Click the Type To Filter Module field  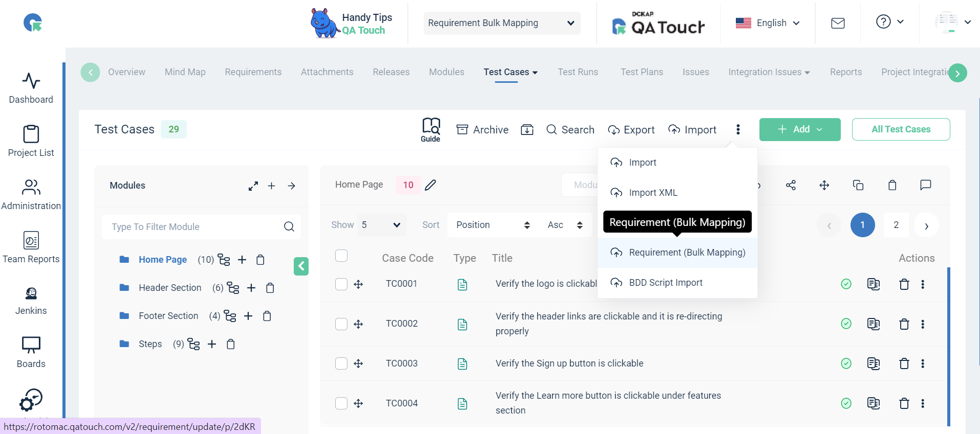point(201,226)
